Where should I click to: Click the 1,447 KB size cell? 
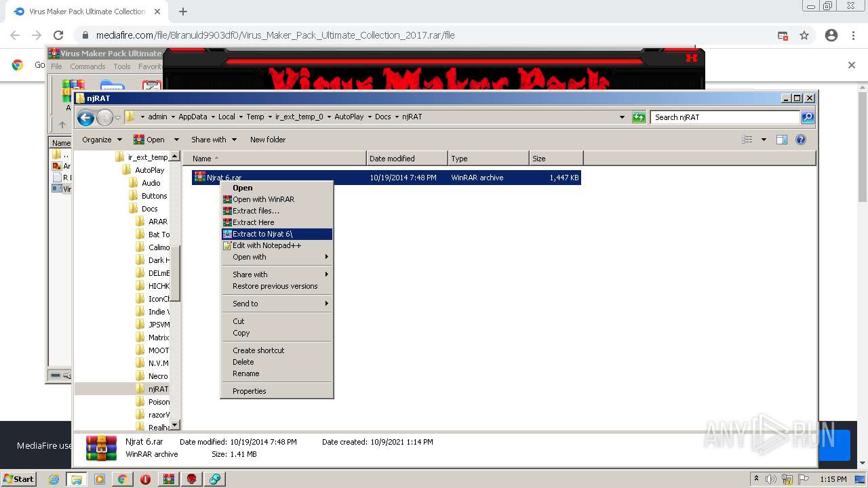pos(564,178)
